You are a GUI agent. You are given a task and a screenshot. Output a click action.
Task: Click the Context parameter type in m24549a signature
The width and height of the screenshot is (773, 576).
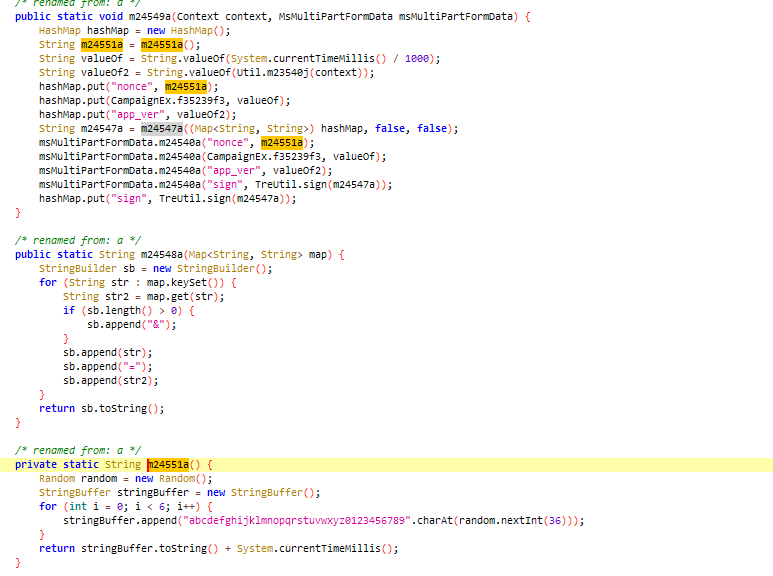point(198,16)
